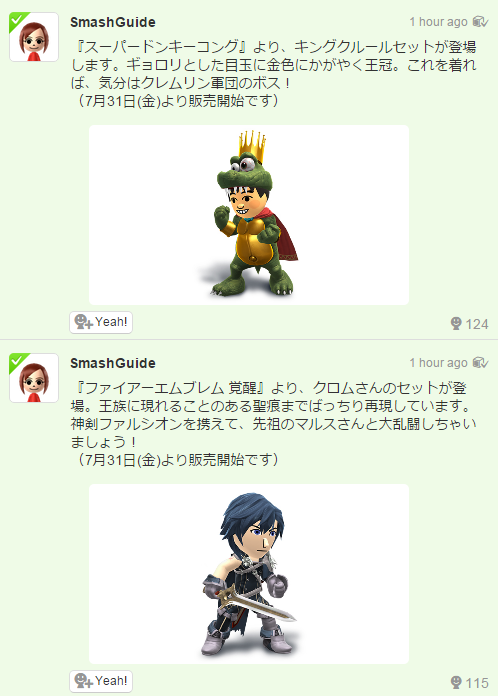This screenshot has width=498, height=696.
Task: Open the King K. Rool set post text
Action: pos(273,74)
